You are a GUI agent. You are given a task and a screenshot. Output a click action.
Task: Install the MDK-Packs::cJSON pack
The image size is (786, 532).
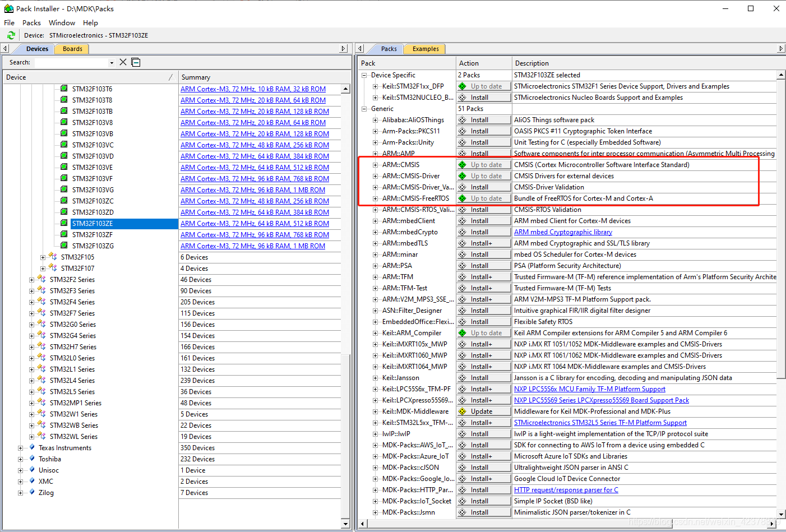click(484, 468)
